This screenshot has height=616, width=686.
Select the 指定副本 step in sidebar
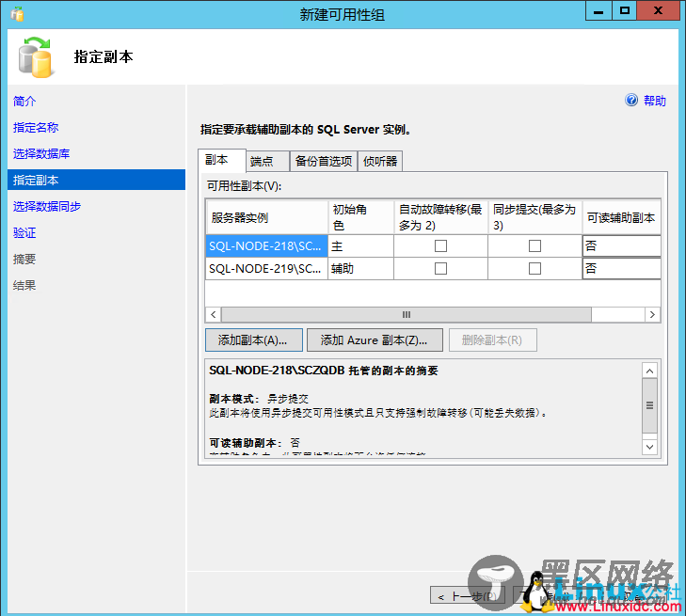click(x=96, y=180)
